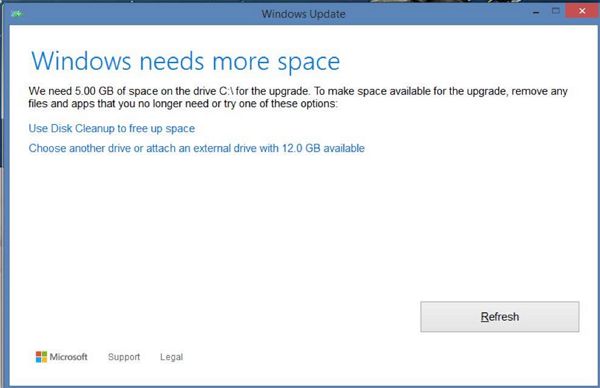Click the 'We need 5.00 GB of space' message

pos(298,97)
